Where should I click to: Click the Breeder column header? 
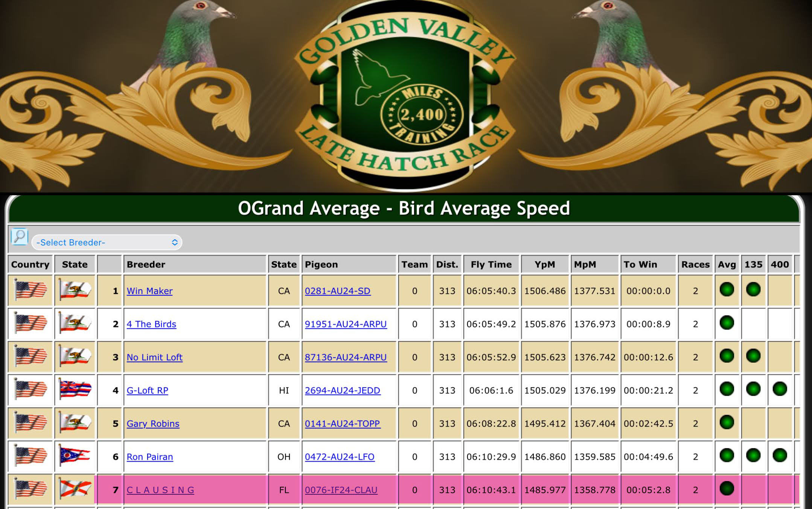146,264
